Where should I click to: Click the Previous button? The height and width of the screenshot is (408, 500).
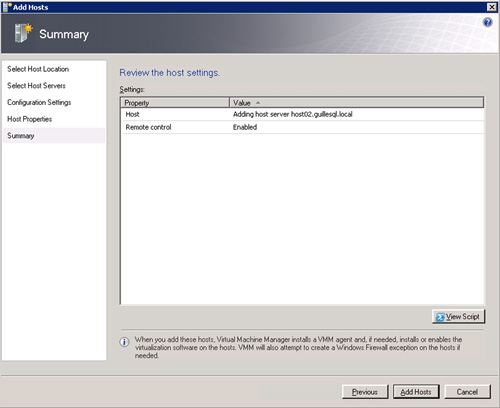click(x=365, y=392)
